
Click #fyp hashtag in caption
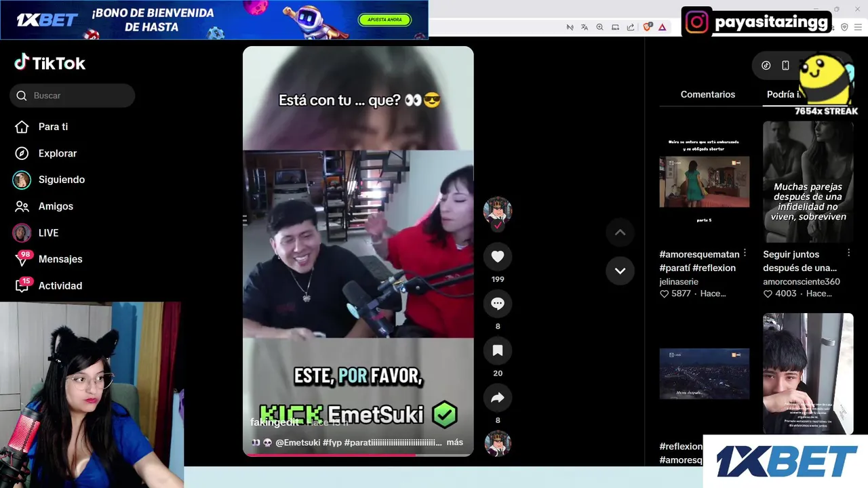[x=332, y=442]
